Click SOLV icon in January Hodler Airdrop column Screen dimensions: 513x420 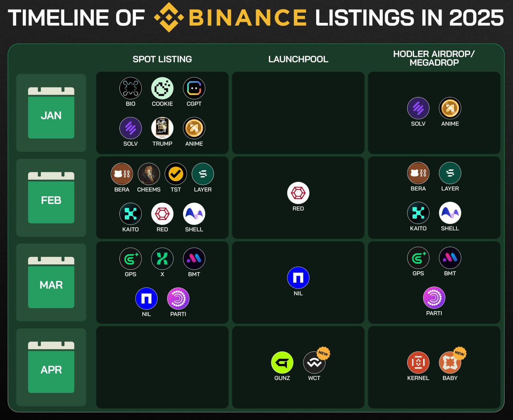click(x=418, y=108)
